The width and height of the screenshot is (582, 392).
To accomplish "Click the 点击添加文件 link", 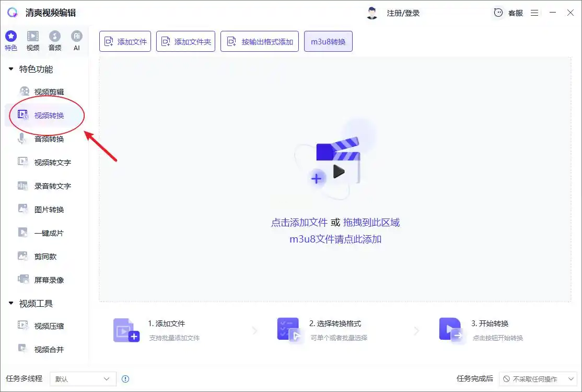I will 299,222.
